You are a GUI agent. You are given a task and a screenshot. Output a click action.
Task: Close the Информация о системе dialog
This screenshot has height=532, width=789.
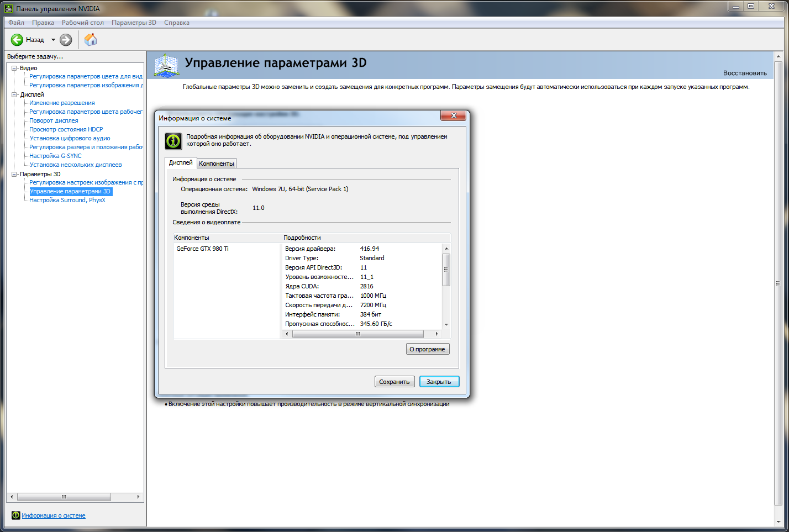454,115
